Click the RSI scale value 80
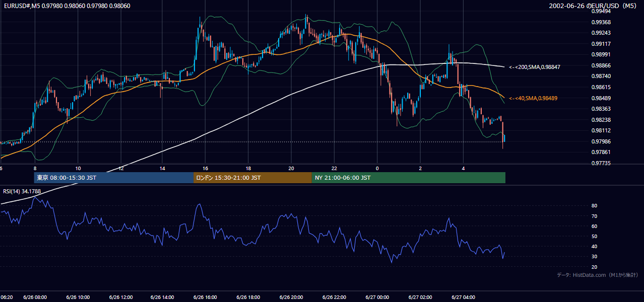Viewport: 644px width, 302px height. coord(595,206)
